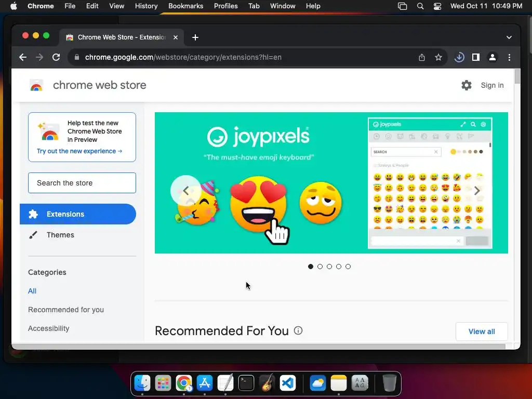The image size is (532, 399).
Task: Open the History menu
Action: 146,6
